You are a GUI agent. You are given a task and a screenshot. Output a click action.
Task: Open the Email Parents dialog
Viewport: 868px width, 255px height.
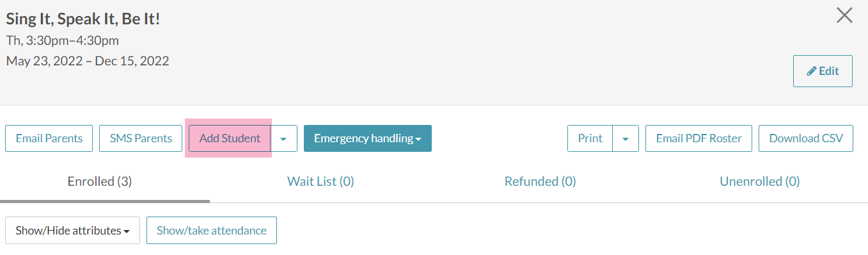pos(49,138)
